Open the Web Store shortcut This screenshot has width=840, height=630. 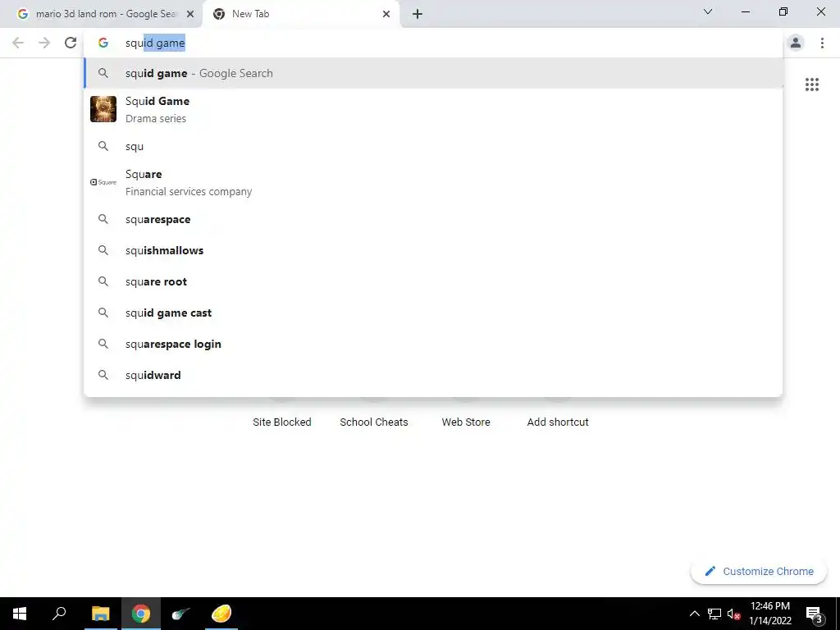point(466,422)
